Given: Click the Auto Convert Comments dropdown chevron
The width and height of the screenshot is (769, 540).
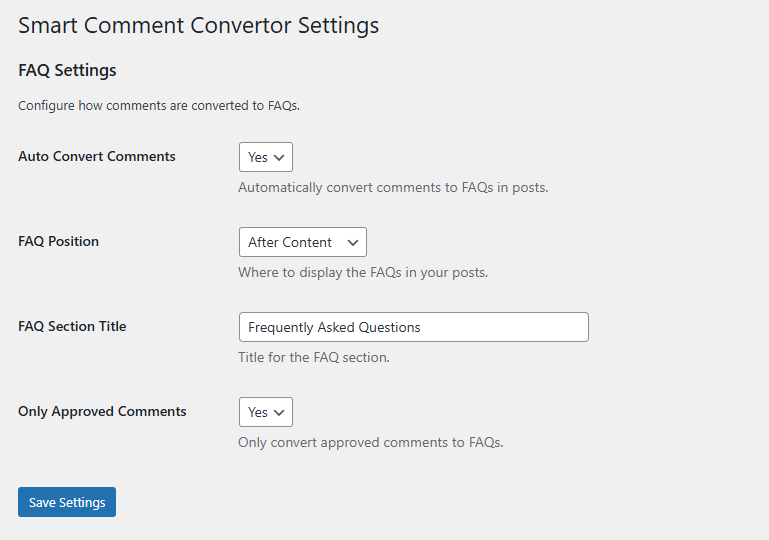Looking at the screenshot, I should click(x=279, y=158).
